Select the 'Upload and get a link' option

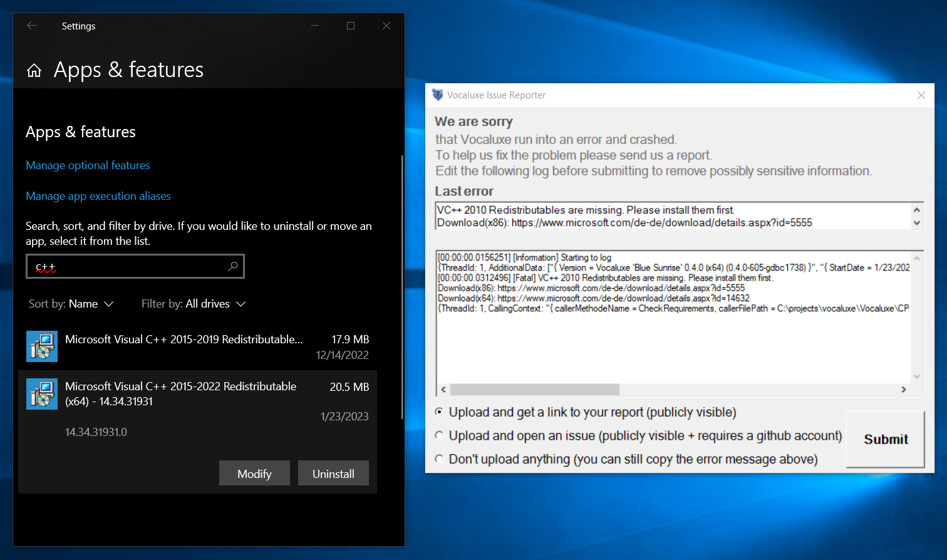pos(439,412)
